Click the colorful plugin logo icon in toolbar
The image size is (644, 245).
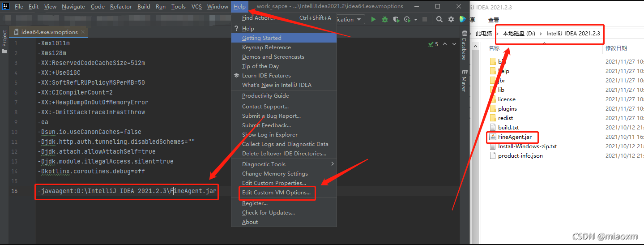coord(463,19)
